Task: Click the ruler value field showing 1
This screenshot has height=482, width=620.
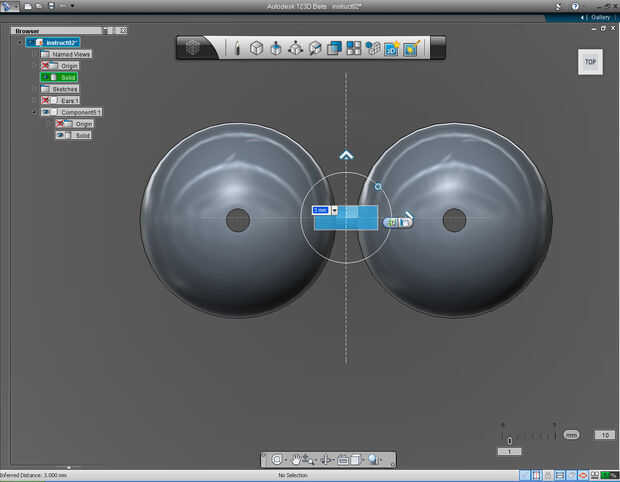Action: (509, 452)
